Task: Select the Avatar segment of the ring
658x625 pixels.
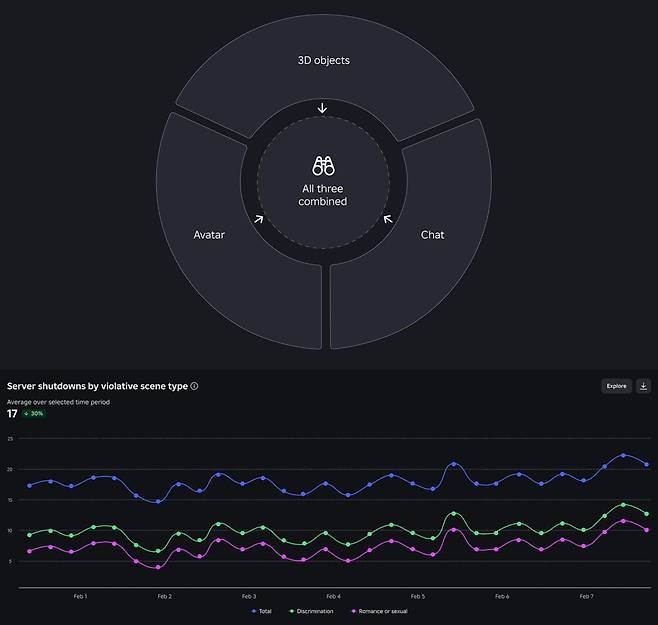Action: point(209,235)
